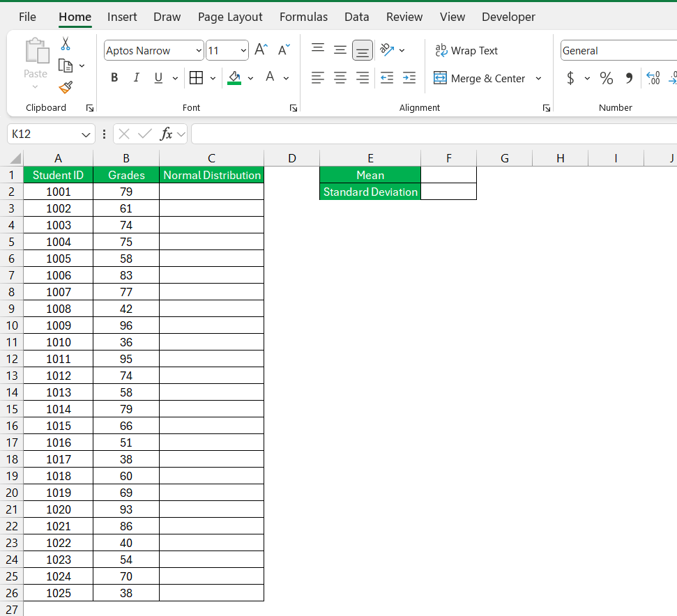Increase the cell indent
Image resolution: width=677 pixels, height=616 pixels.
(x=409, y=78)
